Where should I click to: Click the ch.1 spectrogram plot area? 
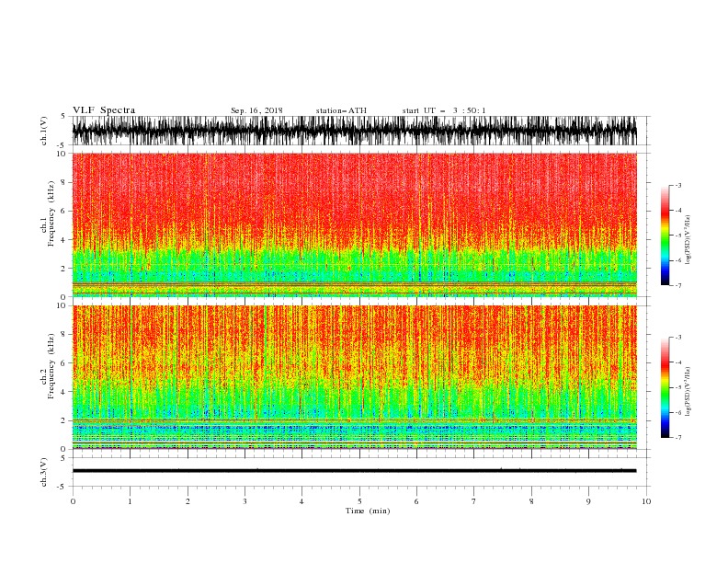(x=354, y=224)
